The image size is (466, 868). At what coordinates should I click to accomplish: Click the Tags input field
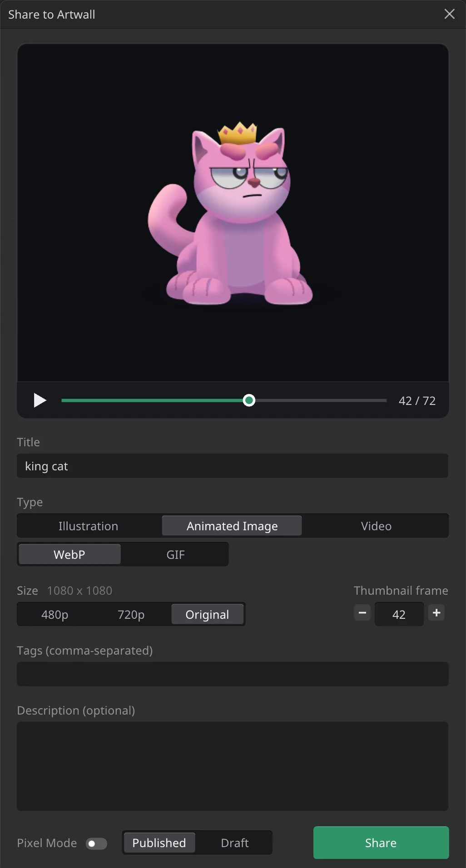point(233,674)
